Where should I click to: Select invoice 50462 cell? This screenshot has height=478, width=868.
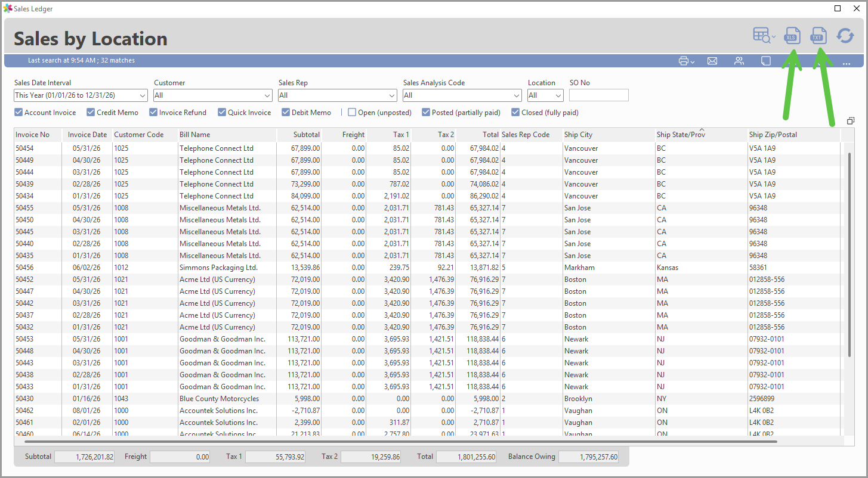point(38,411)
